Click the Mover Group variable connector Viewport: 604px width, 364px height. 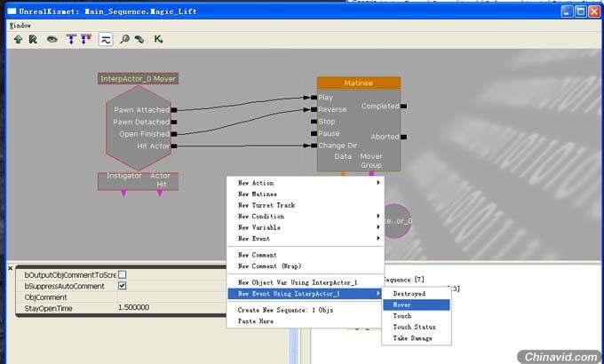[371, 174]
